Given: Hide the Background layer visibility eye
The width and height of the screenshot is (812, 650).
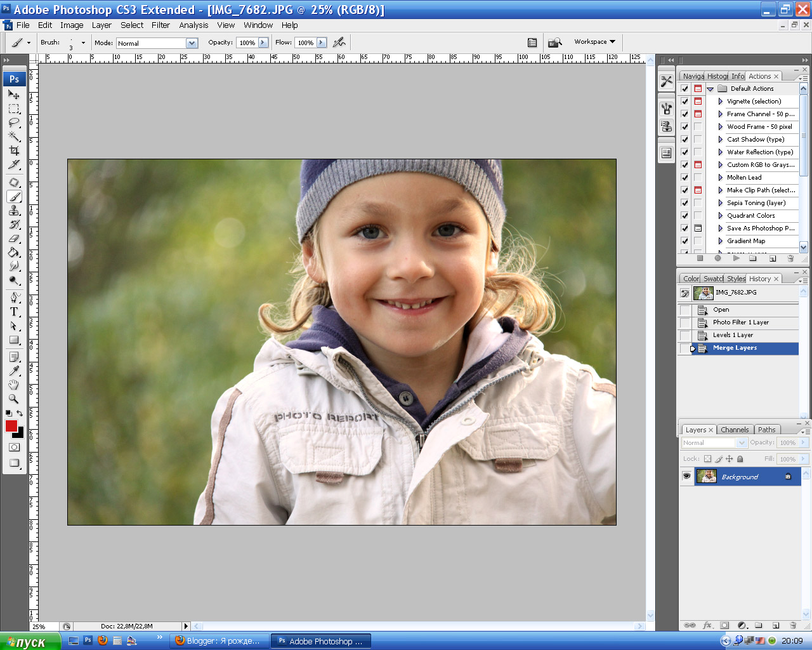Looking at the screenshot, I should (686, 476).
